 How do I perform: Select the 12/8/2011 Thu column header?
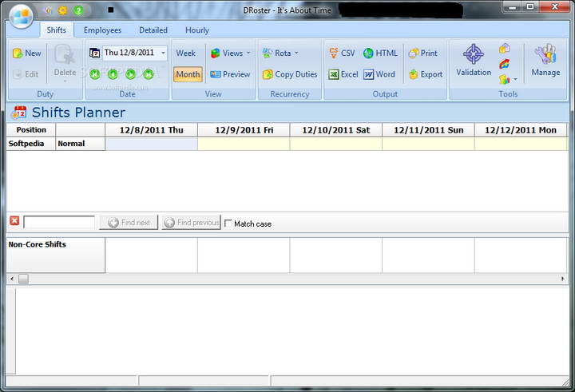coord(152,130)
